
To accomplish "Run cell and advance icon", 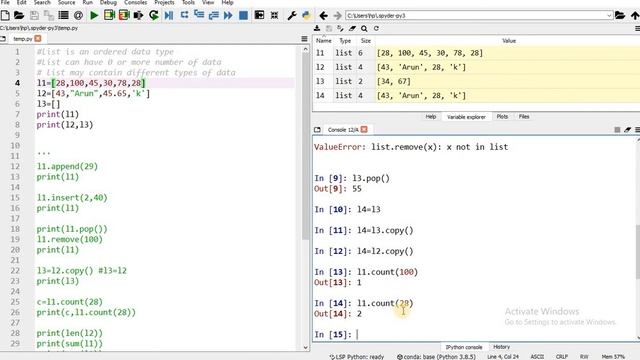I will 124,16.
